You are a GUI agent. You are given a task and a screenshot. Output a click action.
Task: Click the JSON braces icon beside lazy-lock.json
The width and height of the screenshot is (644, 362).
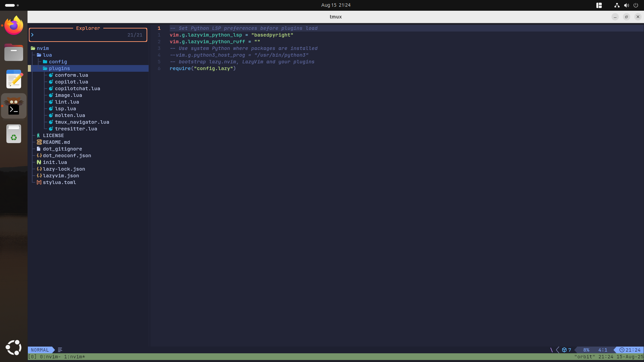(x=39, y=169)
